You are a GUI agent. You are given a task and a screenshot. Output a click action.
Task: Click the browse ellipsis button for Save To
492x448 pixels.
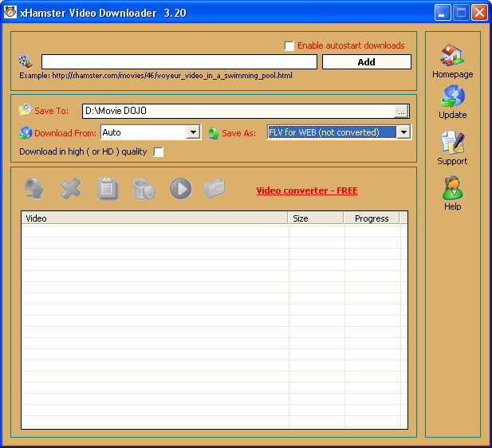tap(401, 112)
